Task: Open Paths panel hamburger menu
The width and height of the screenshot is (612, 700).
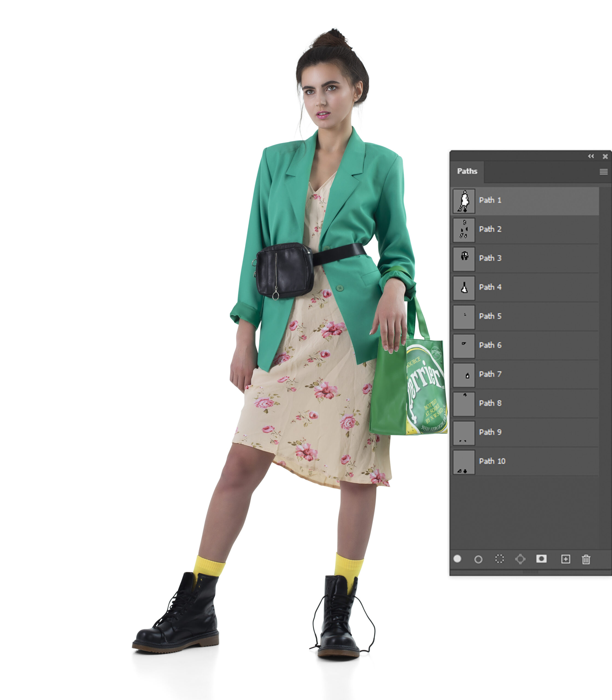Action: pyautogui.click(x=604, y=171)
